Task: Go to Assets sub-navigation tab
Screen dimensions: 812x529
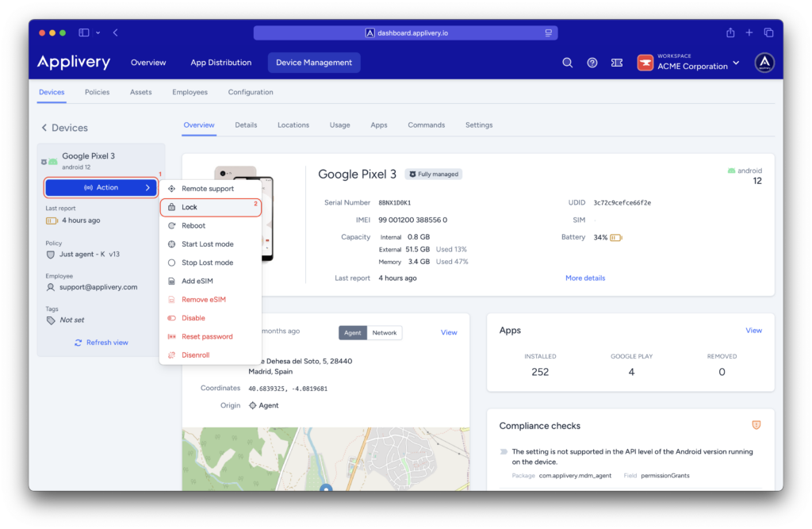Action: click(141, 92)
